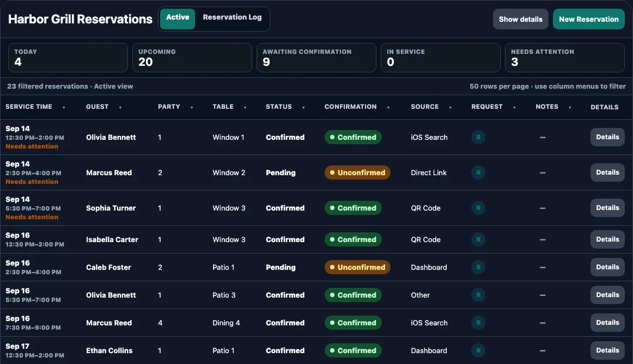Select the Upcoming summary card
Image resolution: width=633 pixels, height=364 pixels.
pyautogui.click(x=192, y=58)
